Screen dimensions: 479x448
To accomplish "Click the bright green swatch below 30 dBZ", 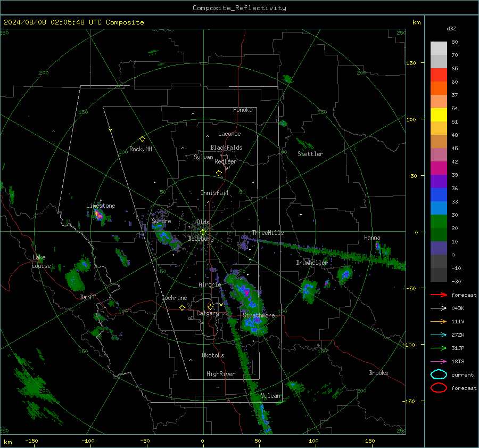I will click(x=439, y=221).
